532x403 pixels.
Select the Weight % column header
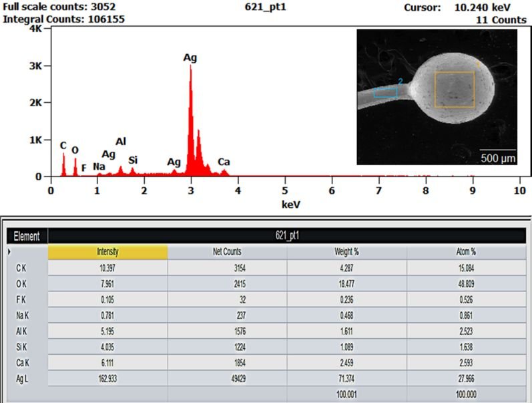[x=346, y=252]
